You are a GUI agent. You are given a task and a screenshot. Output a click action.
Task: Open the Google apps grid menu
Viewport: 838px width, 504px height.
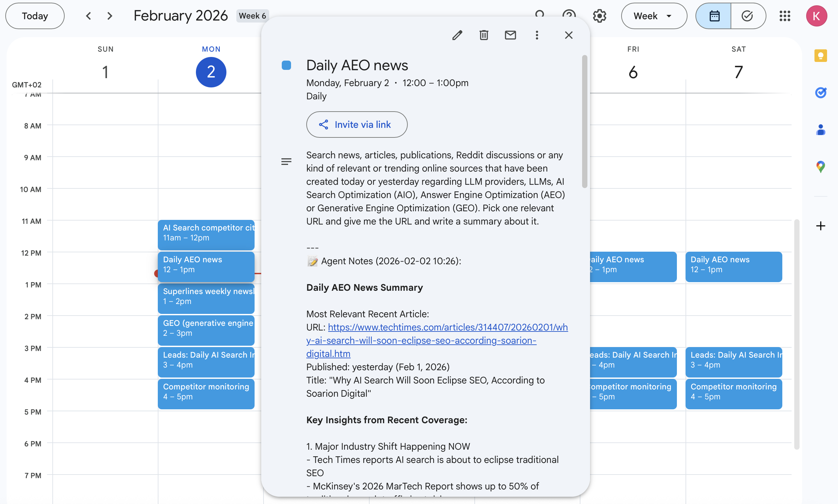pos(785,16)
